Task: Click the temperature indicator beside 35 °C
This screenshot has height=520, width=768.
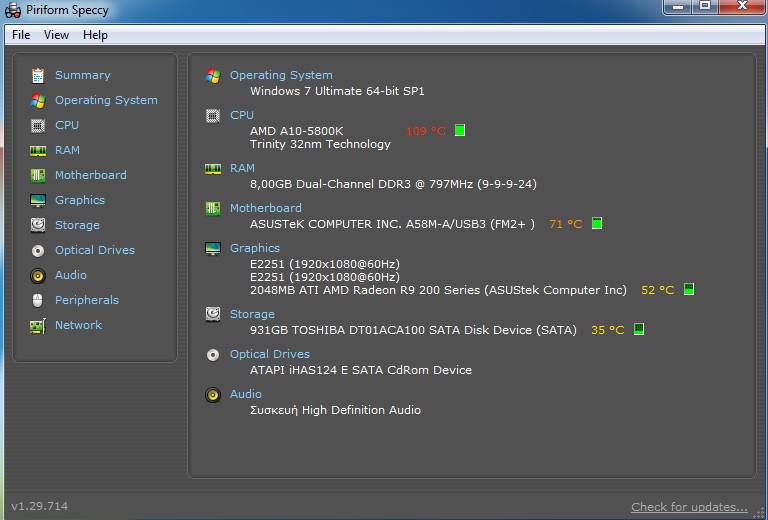Action: click(639, 329)
